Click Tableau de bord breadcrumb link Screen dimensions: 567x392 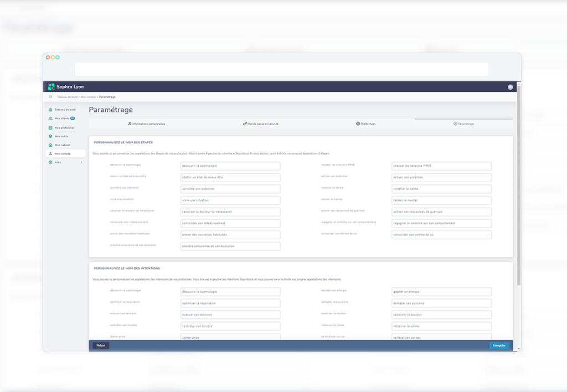(x=68, y=97)
